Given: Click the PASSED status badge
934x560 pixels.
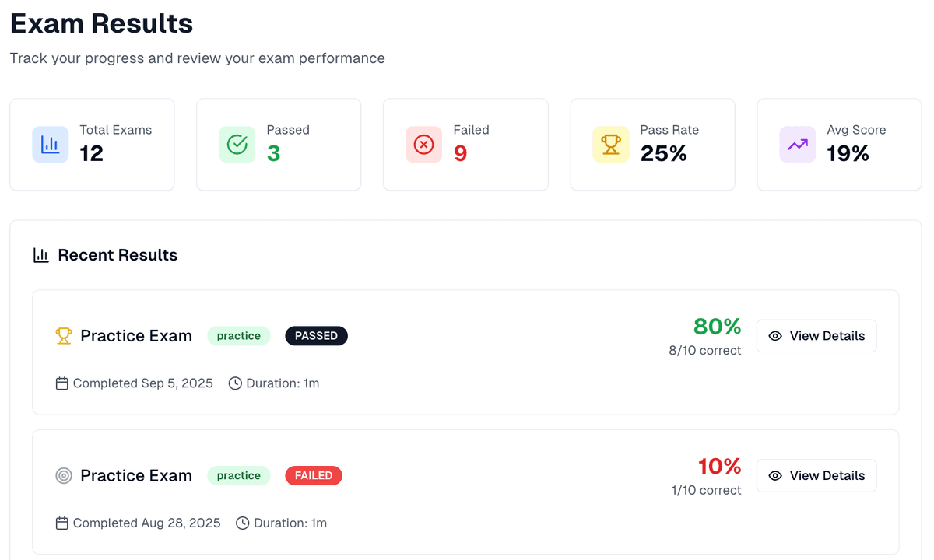Looking at the screenshot, I should (x=316, y=336).
